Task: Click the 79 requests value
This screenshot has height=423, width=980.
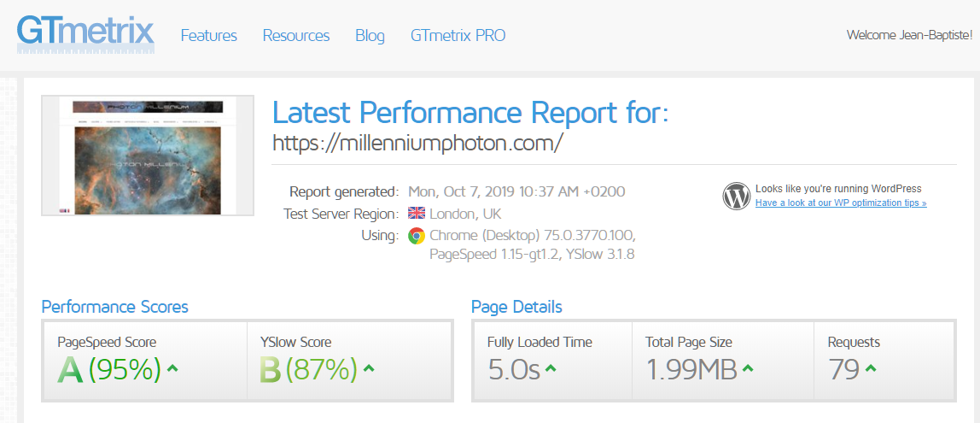Action: (x=843, y=370)
